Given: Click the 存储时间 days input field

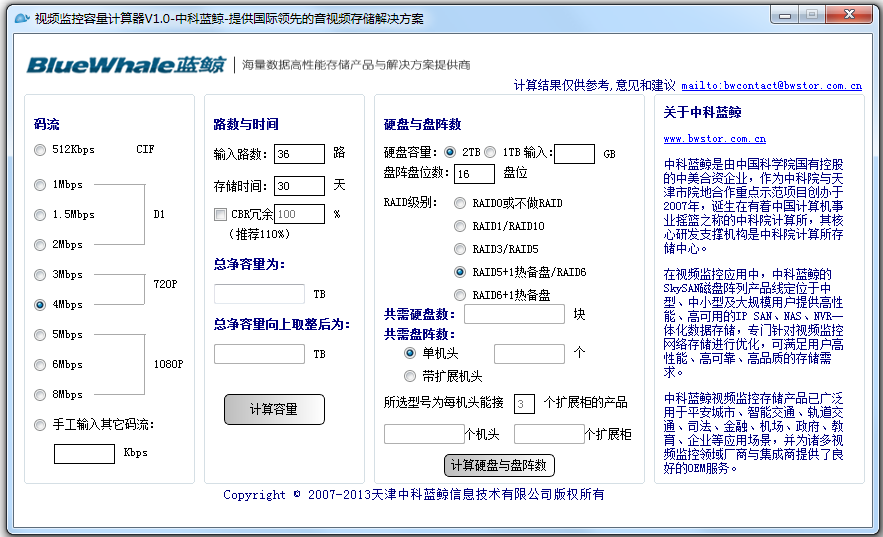Looking at the screenshot, I should coord(300,186).
